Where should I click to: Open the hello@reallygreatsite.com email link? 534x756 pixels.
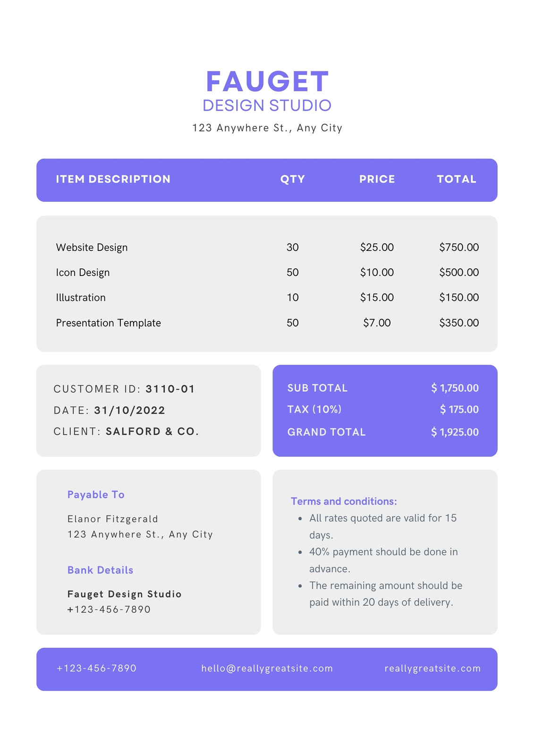pos(267,668)
